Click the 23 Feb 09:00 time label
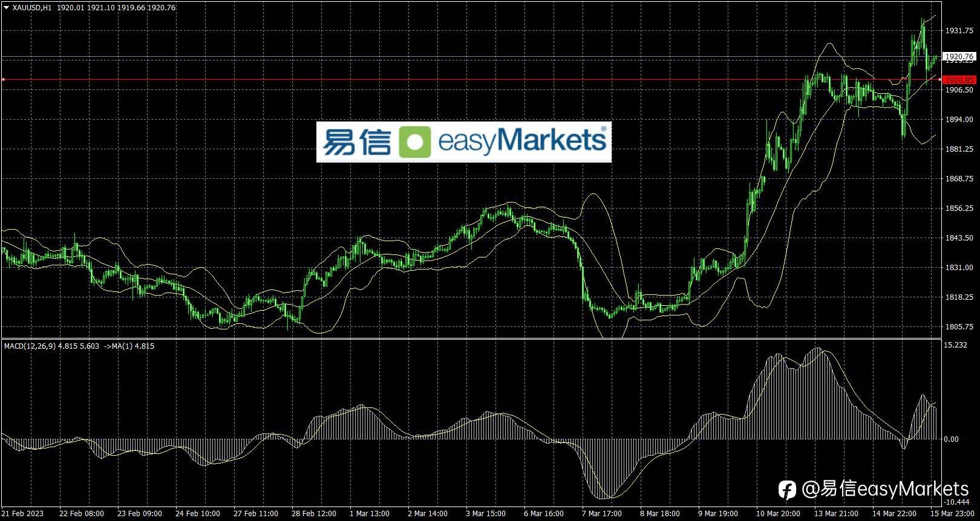 [x=140, y=514]
